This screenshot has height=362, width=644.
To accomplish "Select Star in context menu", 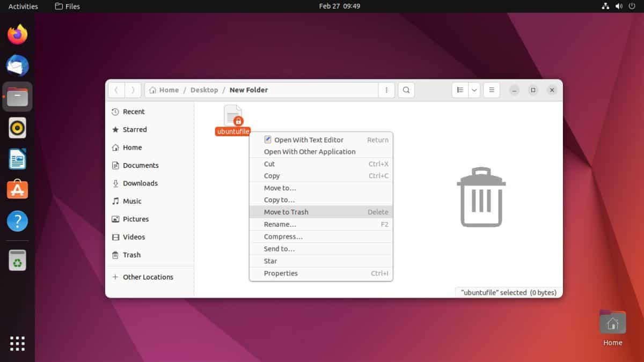I will pyautogui.click(x=321, y=261).
